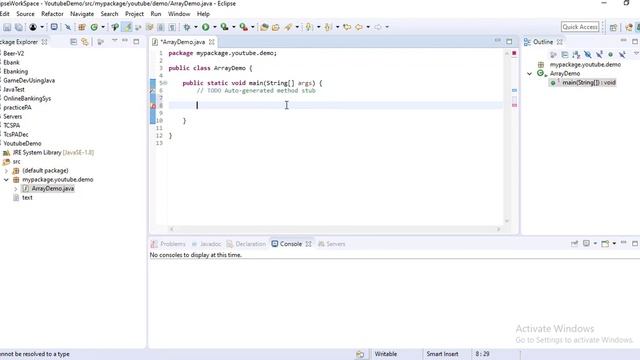Switch to the Java EE perspective icon

click(629, 27)
